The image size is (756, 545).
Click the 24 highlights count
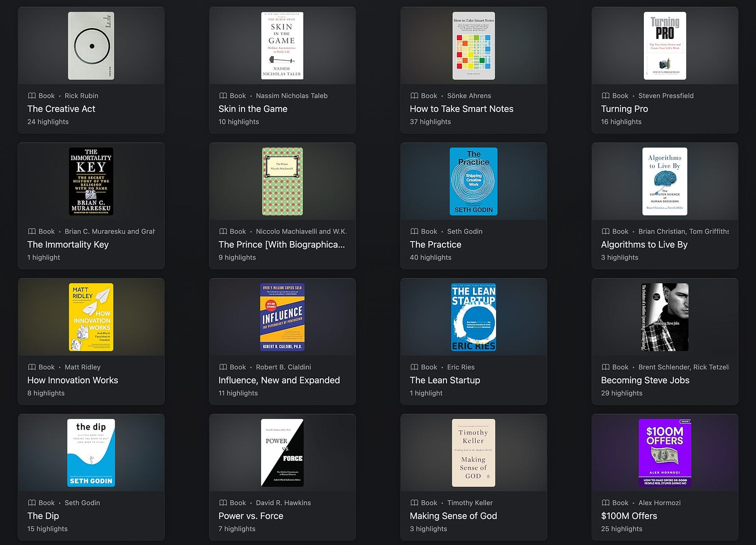point(48,122)
